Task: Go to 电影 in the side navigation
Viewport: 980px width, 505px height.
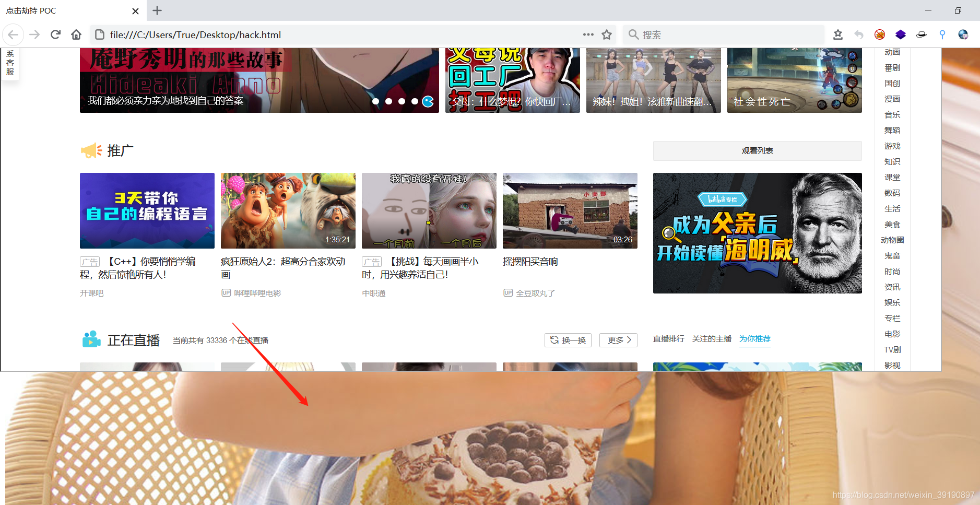Action: (892, 334)
